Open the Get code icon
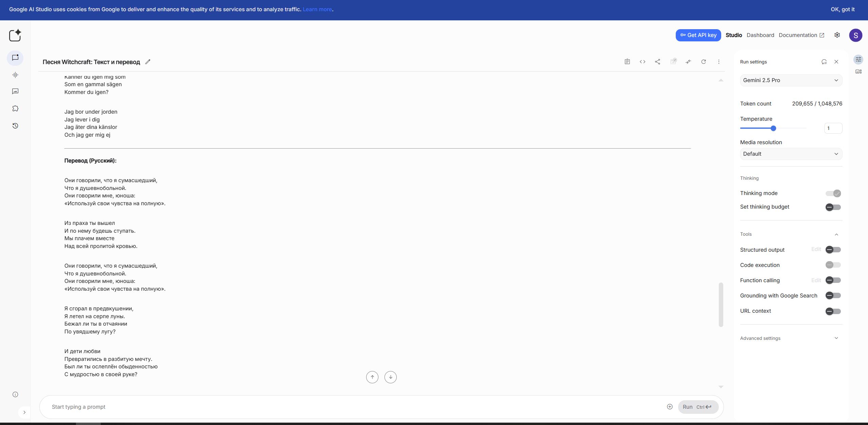Screen dimensions: 868x425 pyautogui.click(x=642, y=62)
